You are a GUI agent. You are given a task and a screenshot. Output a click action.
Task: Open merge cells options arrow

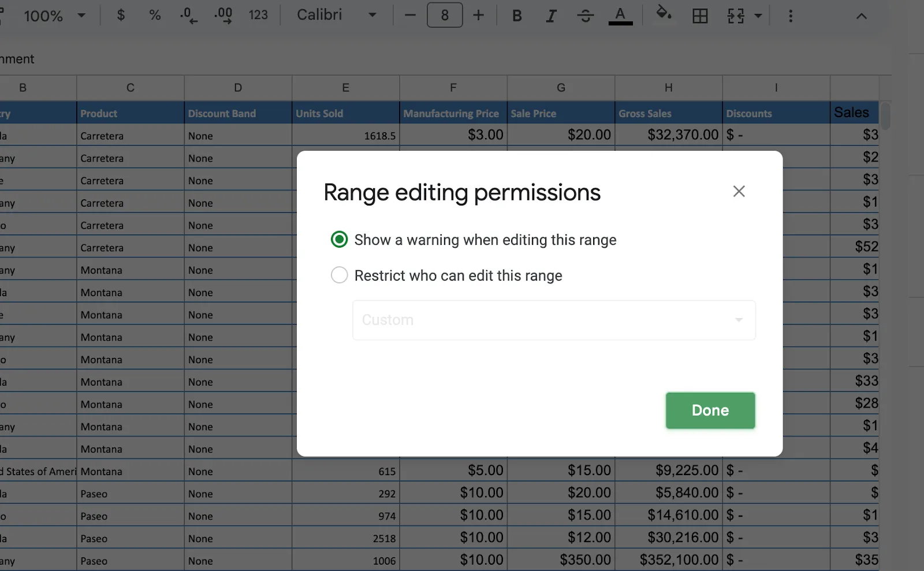758,16
